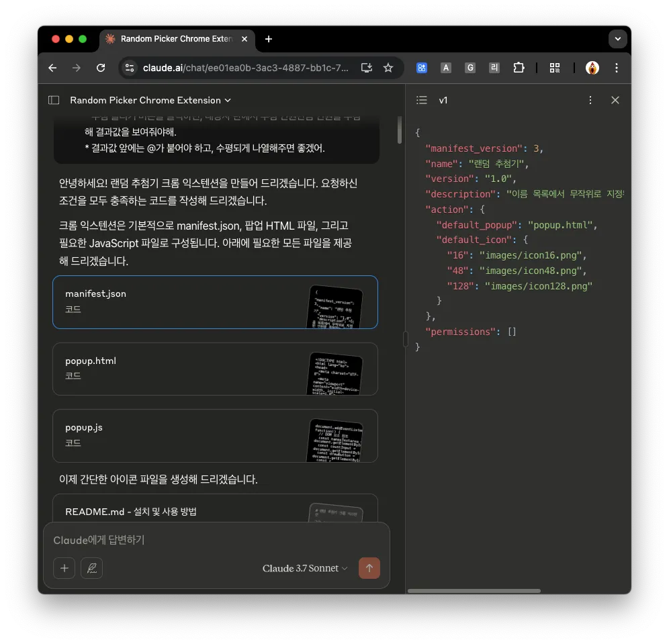
Task: Open the artifact panel three-dot menu
Action: click(590, 100)
